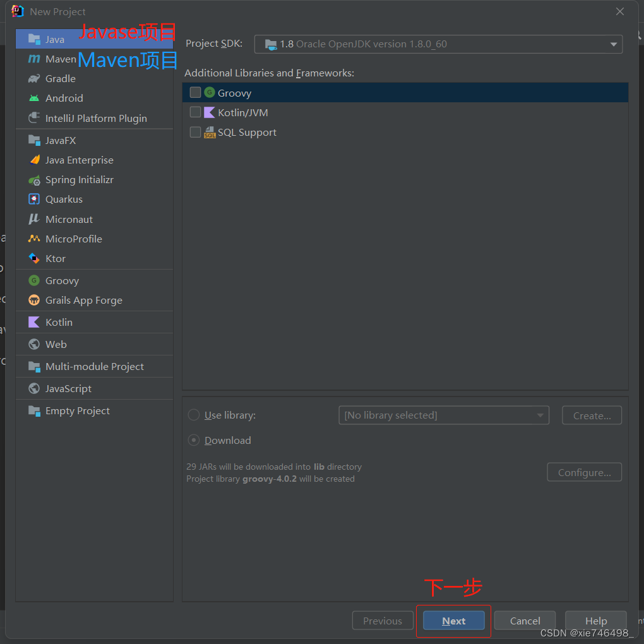Choose the Micronaut project generator

68,219
